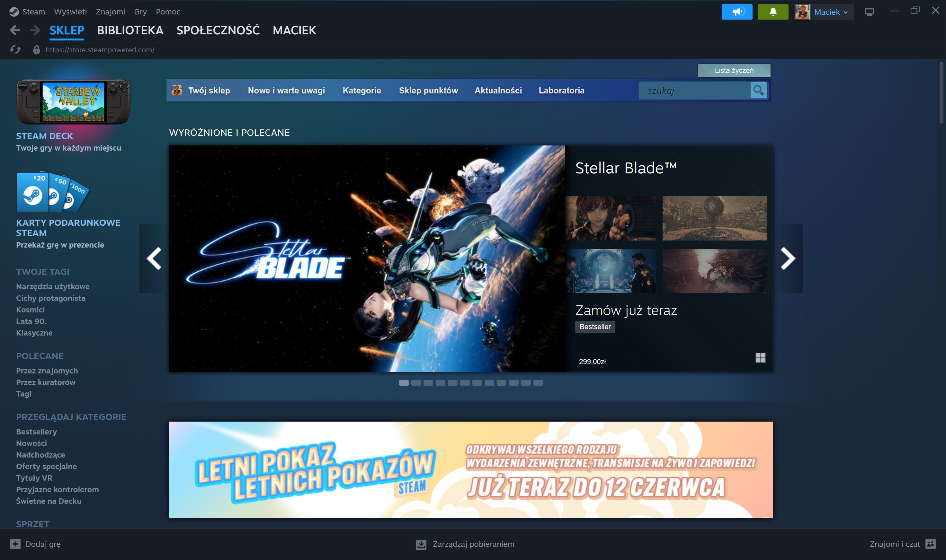This screenshot has width=946, height=560.
Task: Click the store URL address text
Action: 100,50
